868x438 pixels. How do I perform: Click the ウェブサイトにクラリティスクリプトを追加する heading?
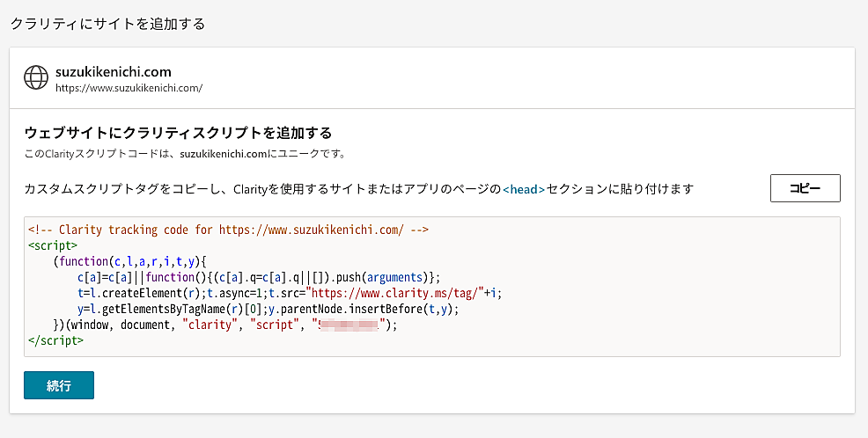178,133
